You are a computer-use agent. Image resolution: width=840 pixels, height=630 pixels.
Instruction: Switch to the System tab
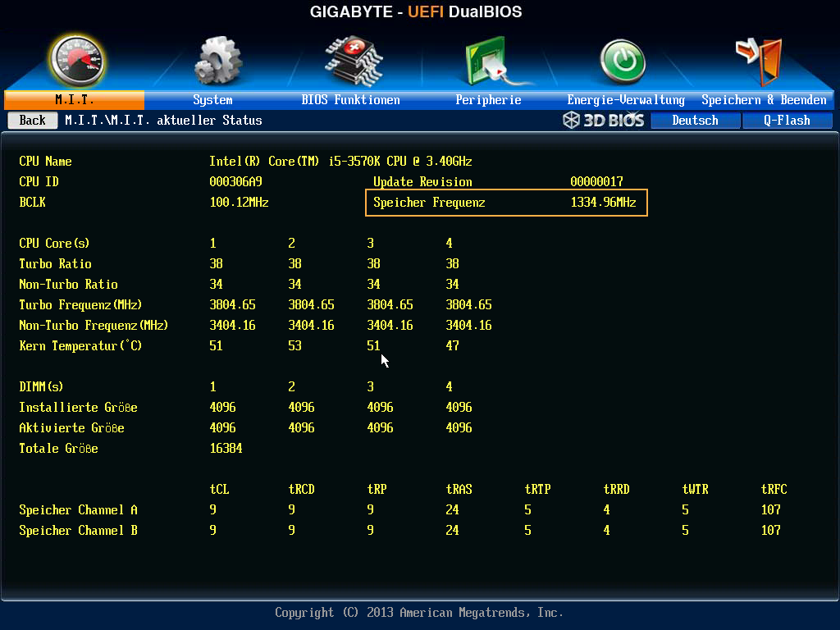[x=212, y=99]
